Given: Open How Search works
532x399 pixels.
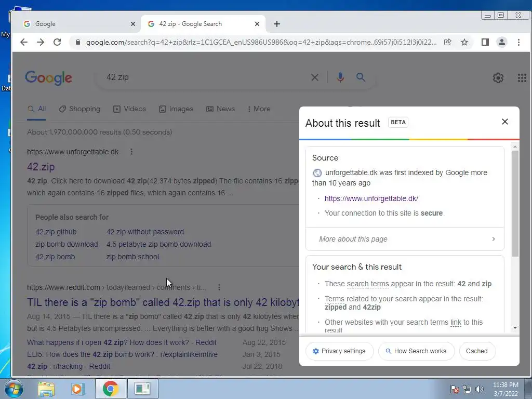Looking at the screenshot, I should (416, 351).
